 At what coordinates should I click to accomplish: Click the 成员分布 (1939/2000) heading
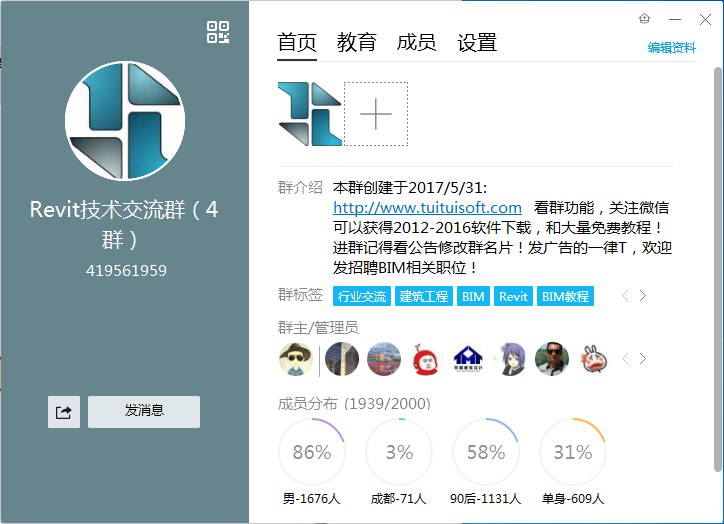click(x=354, y=404)
